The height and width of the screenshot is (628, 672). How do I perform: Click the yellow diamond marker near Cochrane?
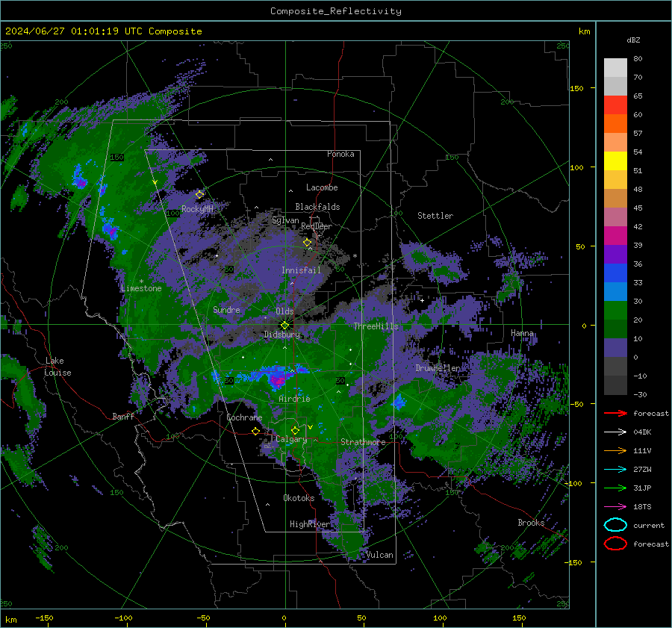click(256, 431)
